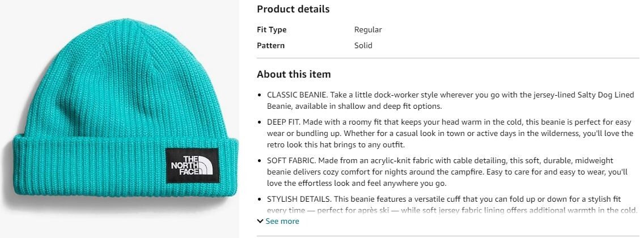The image size is (644, 238).
Task: Click the folded cuff of the beanie
Action: 121,166
